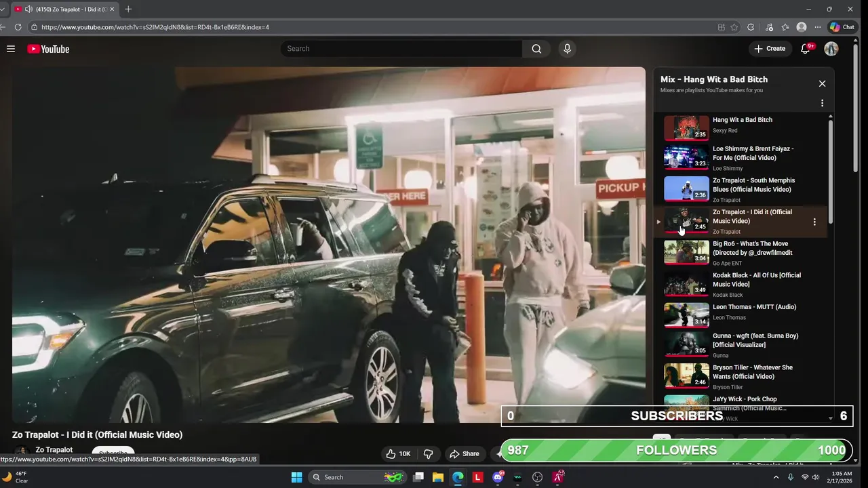This screenshot has height=488, width=868.
Task: Switch to Discord on the taskbar
Action: tap(498, 477)
